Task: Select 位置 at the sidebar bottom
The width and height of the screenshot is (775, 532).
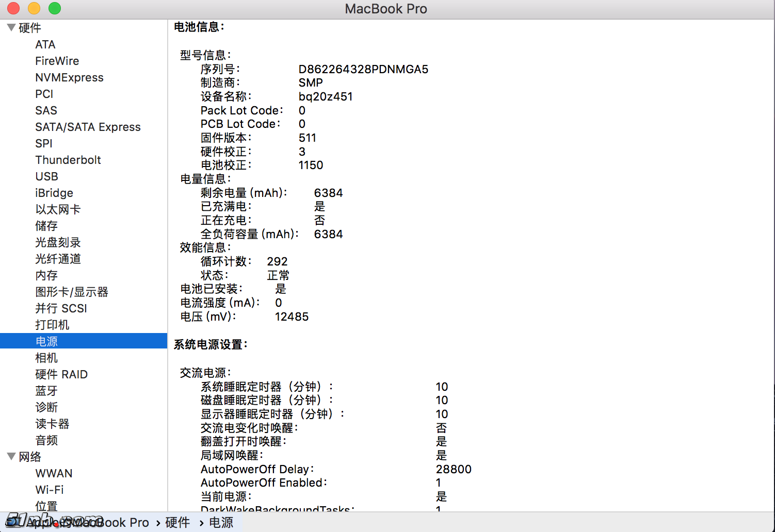Action: pyautogui.click(x=46, y=506)
